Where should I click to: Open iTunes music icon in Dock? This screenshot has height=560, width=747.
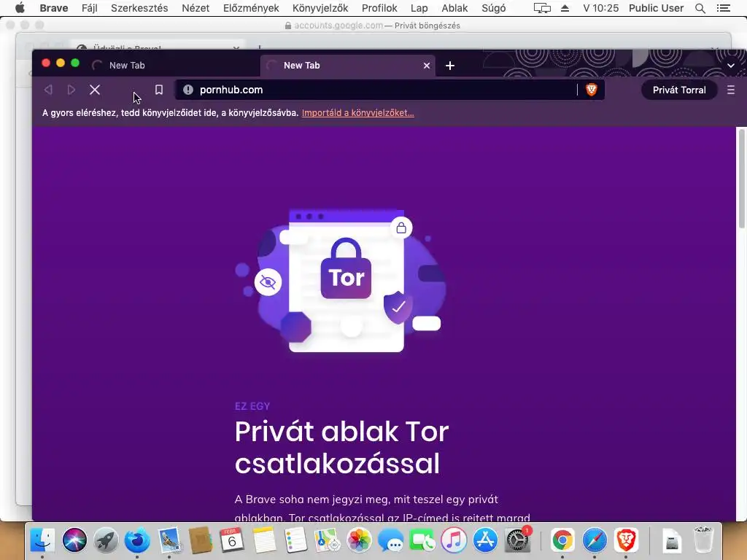[x=454, y=540]
